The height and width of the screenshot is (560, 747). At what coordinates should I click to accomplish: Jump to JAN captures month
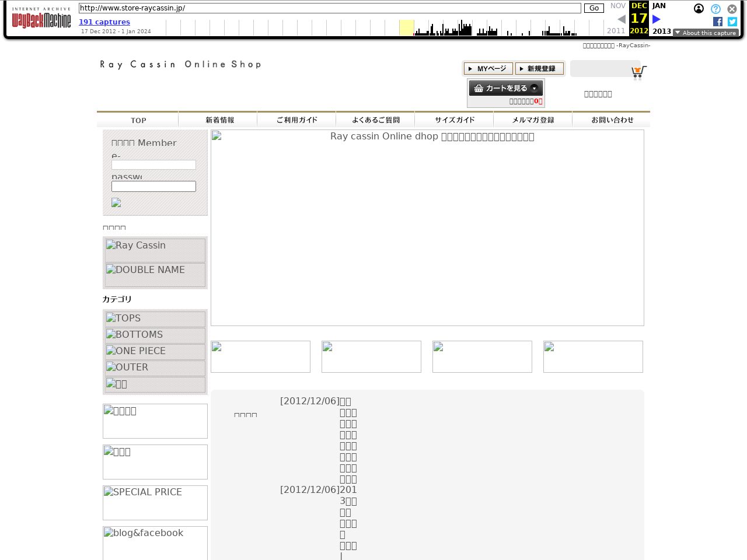[659, 6]
